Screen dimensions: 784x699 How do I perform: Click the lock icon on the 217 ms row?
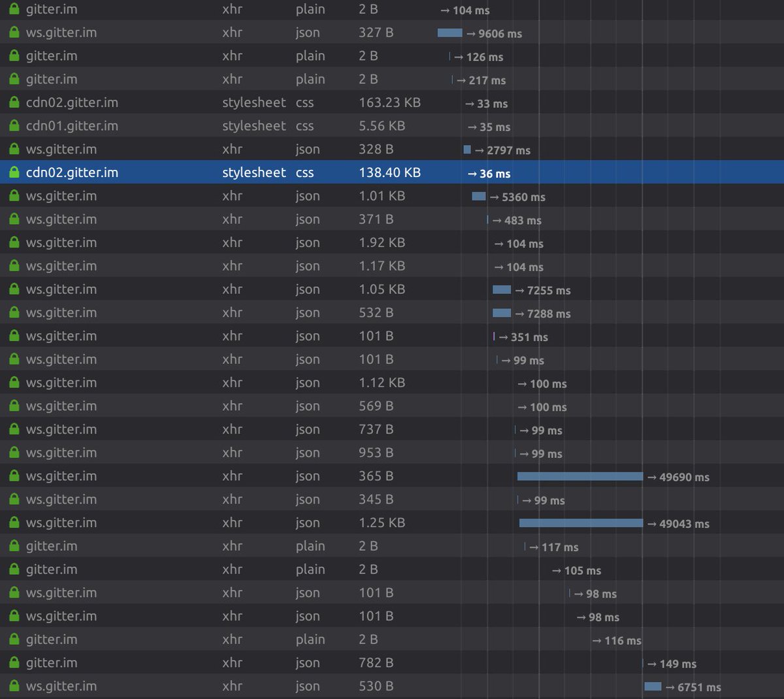click(14, 79)
